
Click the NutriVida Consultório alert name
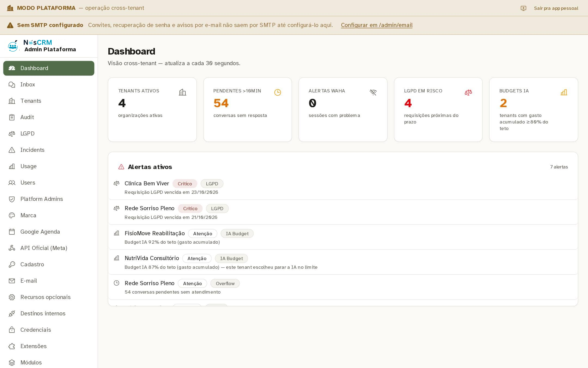[152, 258]
